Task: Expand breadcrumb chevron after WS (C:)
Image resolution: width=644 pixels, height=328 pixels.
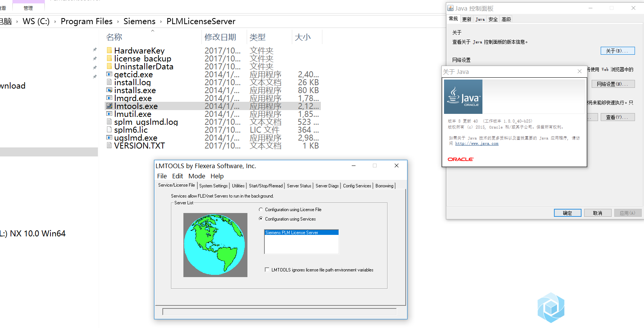Action: tap(55, 21)
